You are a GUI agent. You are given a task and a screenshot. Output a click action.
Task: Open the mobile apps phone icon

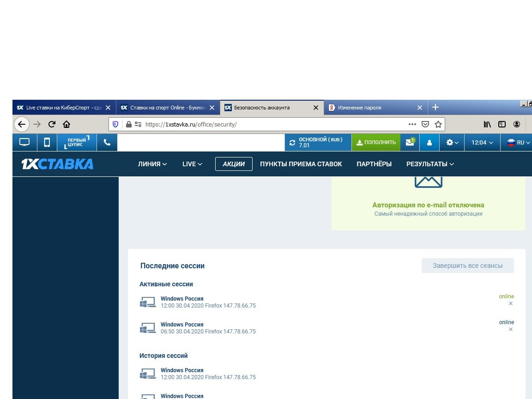(47, 143)
